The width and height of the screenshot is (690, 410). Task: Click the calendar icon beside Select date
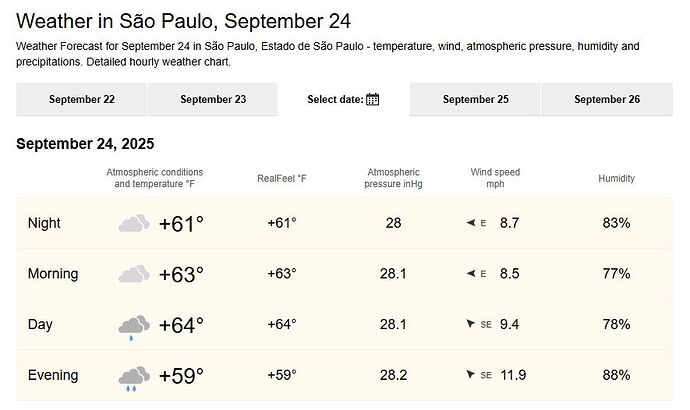[373, 99]
